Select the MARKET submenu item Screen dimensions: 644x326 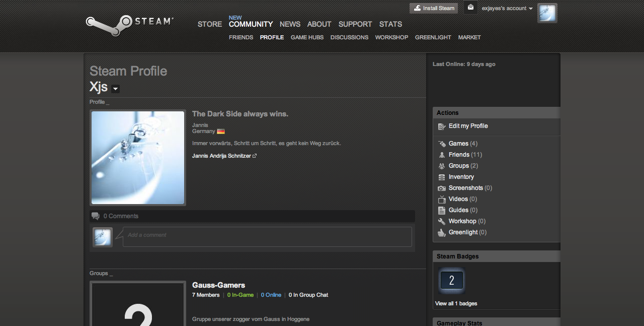click(469, 37)
